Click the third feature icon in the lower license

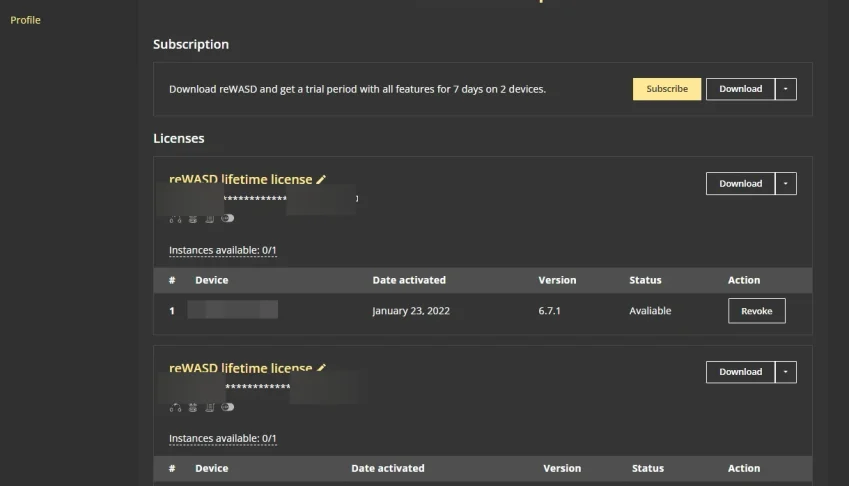pyautogui.click(x=210, y=408)
